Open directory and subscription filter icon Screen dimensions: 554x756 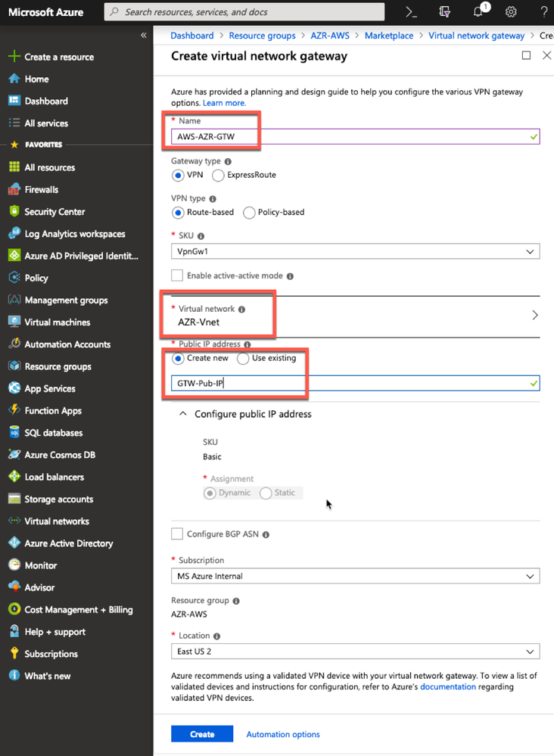[444, 12]
